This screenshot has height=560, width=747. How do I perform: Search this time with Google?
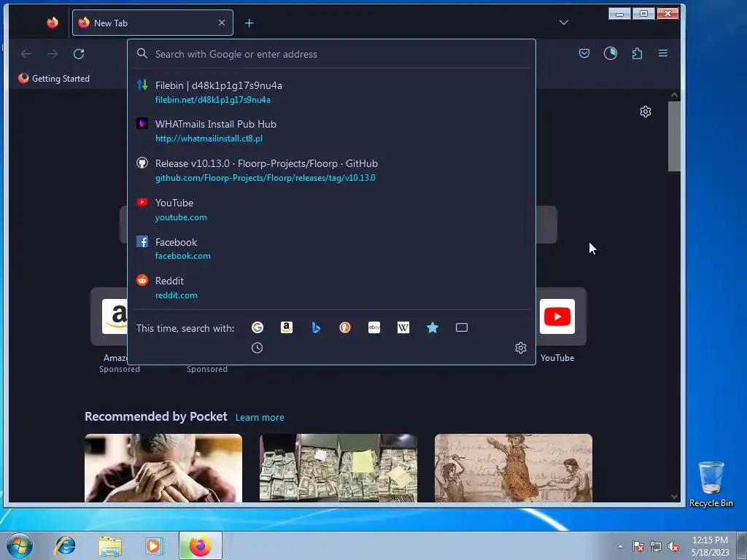[258, 327]
